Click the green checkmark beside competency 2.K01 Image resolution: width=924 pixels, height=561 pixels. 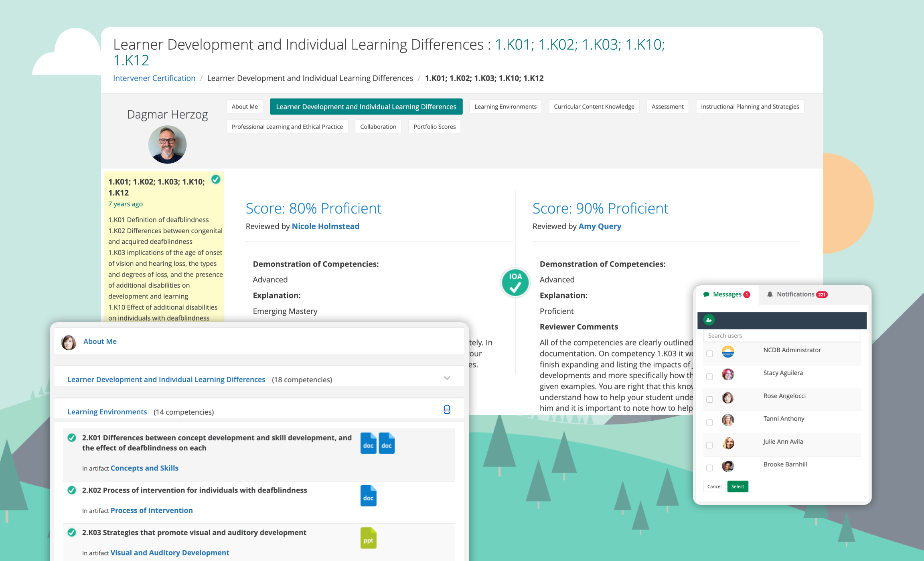point(72,438)
